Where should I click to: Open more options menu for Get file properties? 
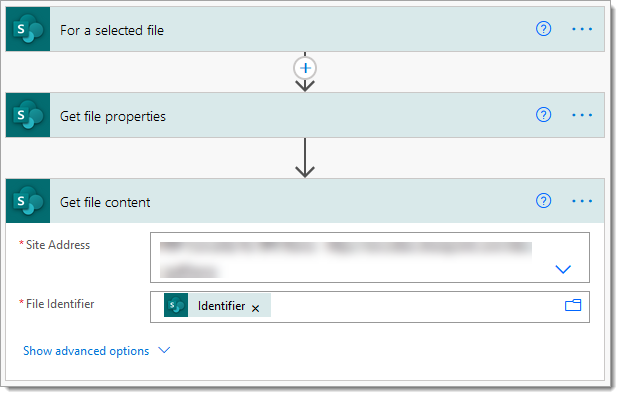[x=582, y=115]
